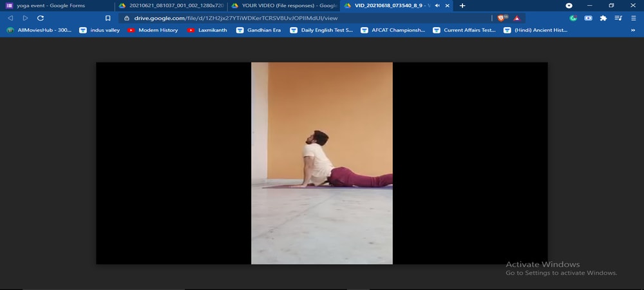Open Brave Rewards triangle icon
644x290 pixels.
(516, 18)
